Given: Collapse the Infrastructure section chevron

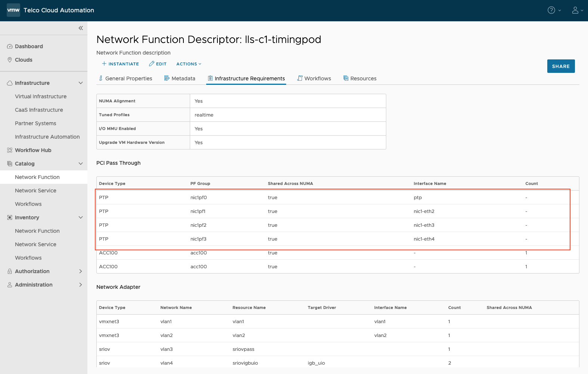Looking at the screenshot, I should coord(81,83).
